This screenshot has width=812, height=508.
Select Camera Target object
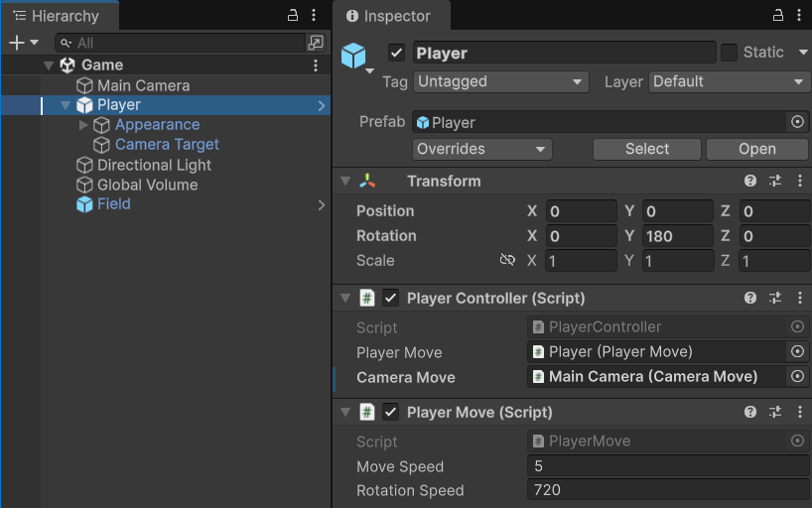point(167,145)
